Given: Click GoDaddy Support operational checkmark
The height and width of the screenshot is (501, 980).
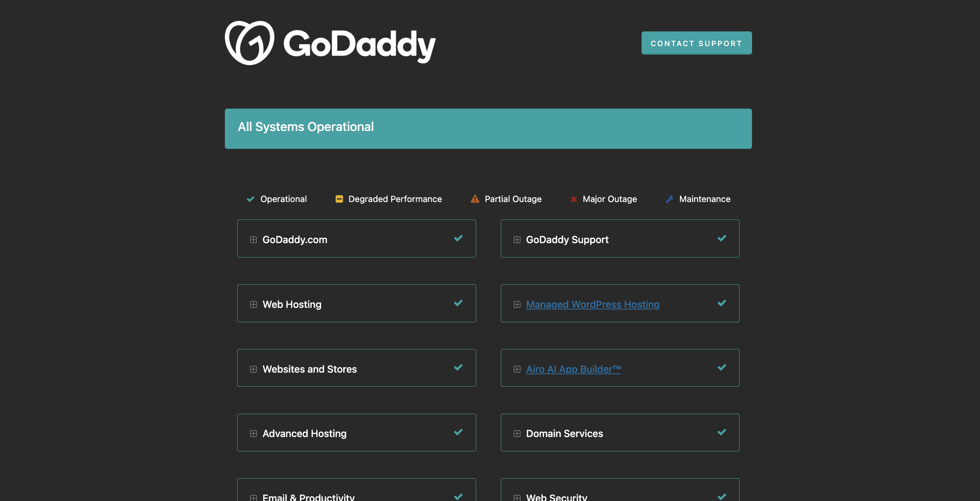Looking at the screenshot, I should click(722, 238).
